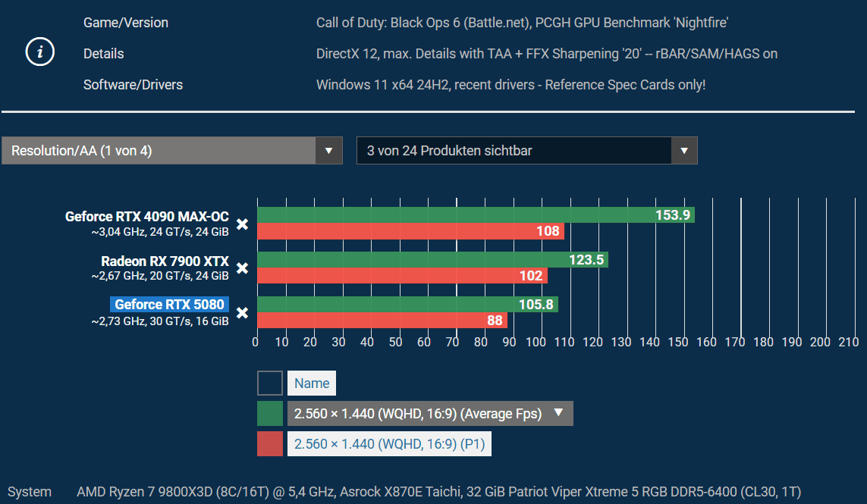The image size is (867, 504).
Task: Click the Game/Version label
Action: pos(125,23)
